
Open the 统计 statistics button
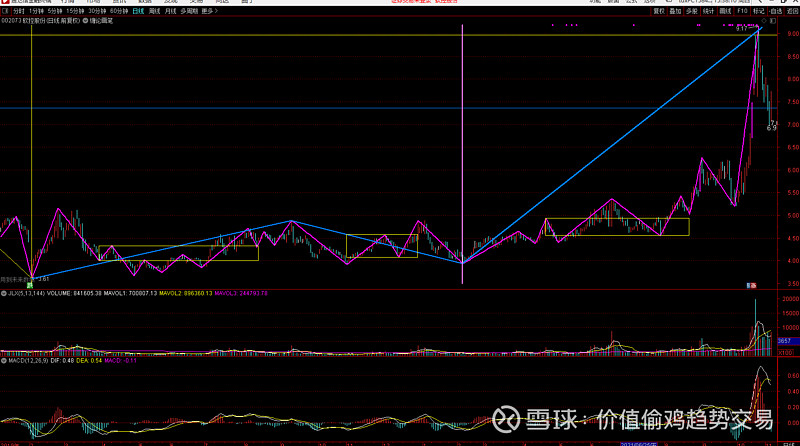pos(708,11)
